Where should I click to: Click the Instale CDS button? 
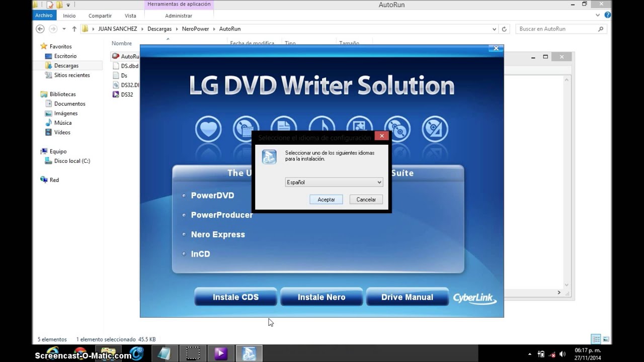[x=235, y=297]
